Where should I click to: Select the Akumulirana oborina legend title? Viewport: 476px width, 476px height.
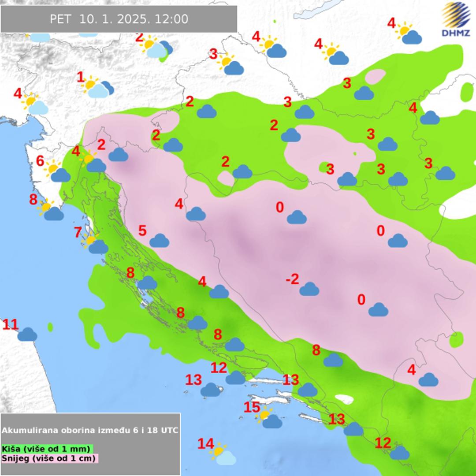point(90,430)
